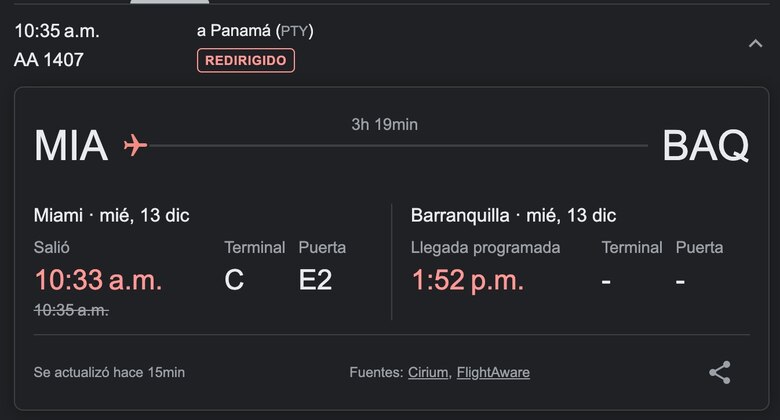Click scheduled arrival time 1:52 p.m.
Viewport: 780px width, 420px height.
468,280
